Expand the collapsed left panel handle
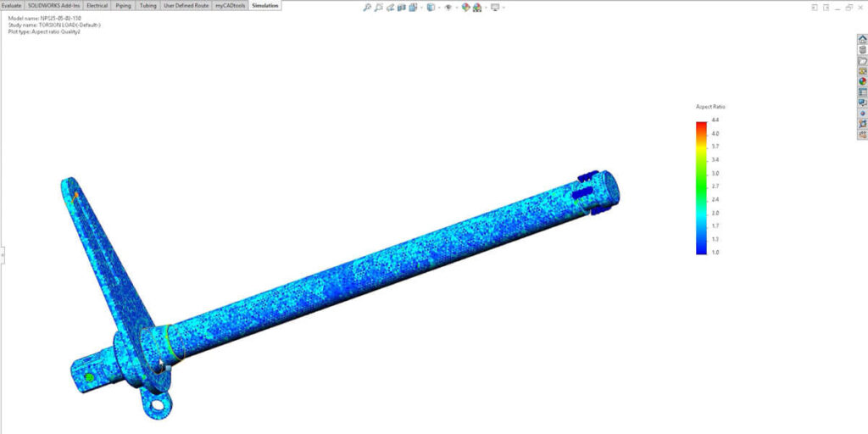The width and height of the screenshot is (868, 434). [x=3, y=256]
